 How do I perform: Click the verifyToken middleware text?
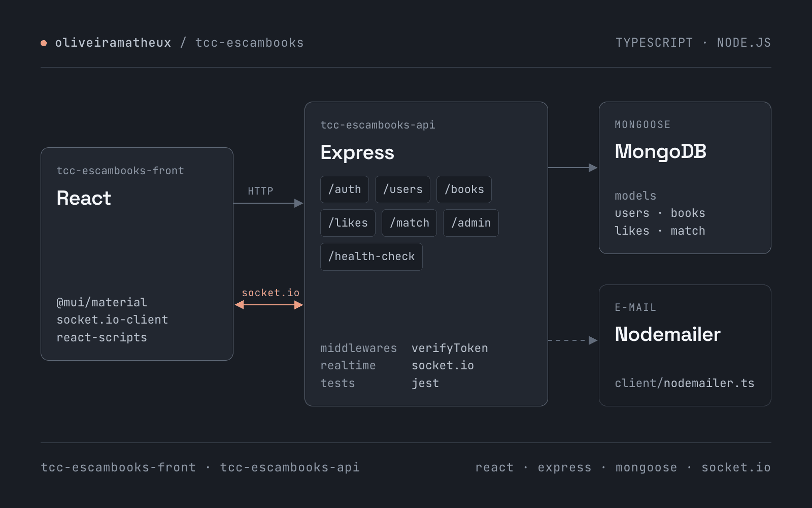click(x=450, y=348)
